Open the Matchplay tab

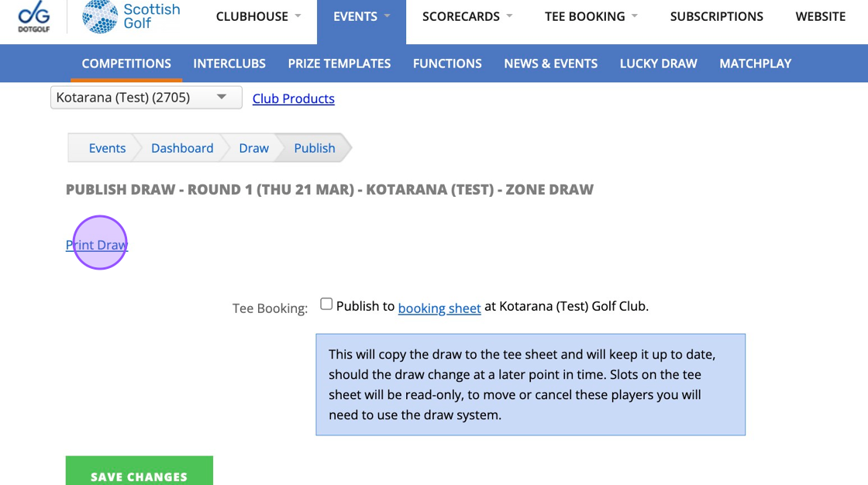coord(755,64)
